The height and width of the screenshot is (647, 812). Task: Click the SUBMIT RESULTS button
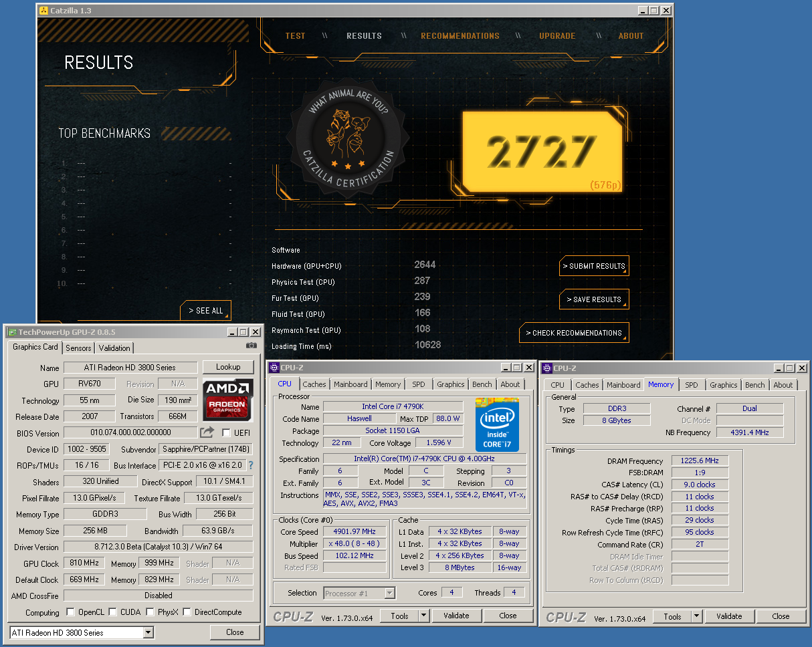(594, 266)
